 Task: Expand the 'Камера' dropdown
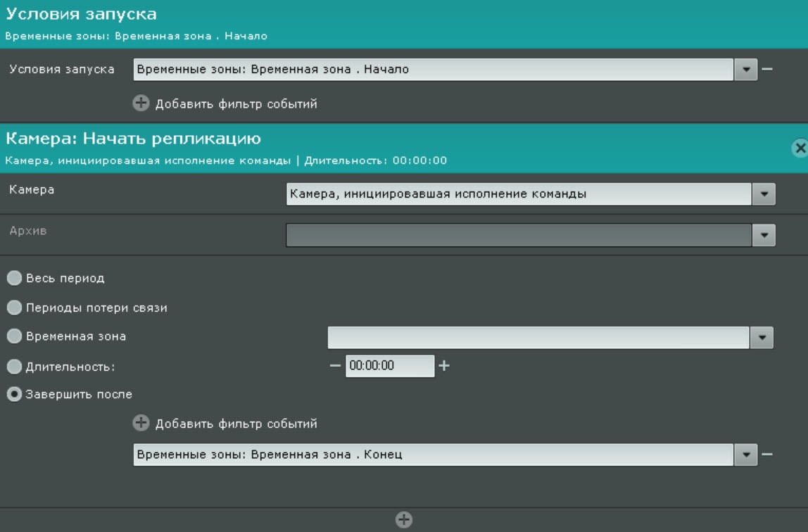click(x=764, y=194)
